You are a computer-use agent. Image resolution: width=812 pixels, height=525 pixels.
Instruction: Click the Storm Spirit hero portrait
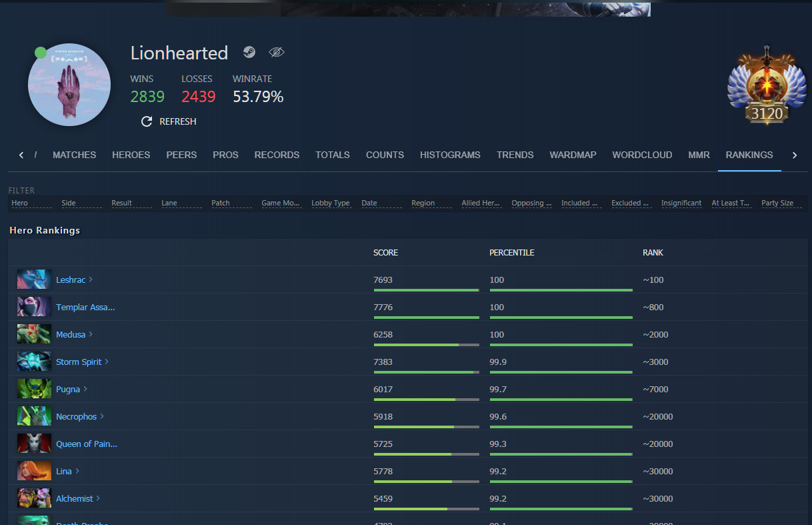(x=34, y=362)
